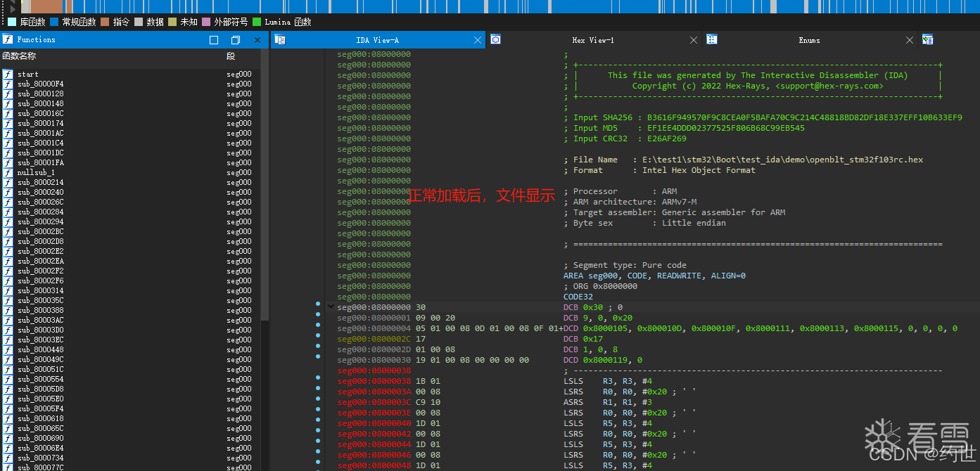Select the sub_800035C function row
980x471 pixels.
pos(130,300)
